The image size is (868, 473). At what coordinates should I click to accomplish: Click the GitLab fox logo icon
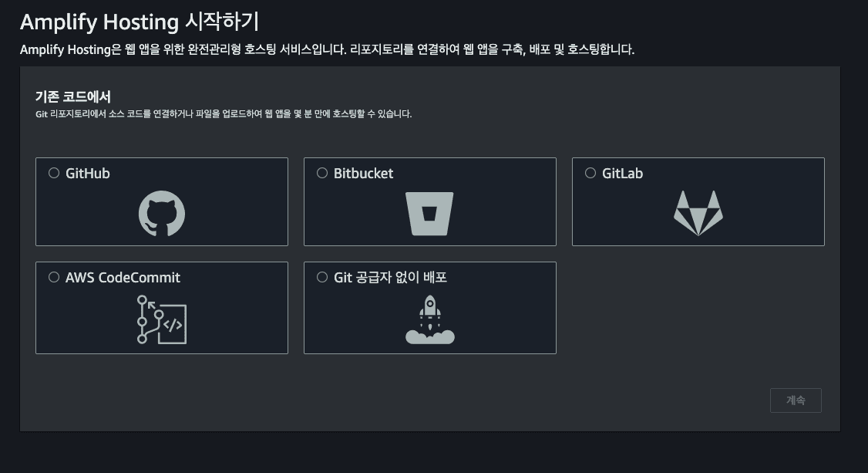[698, 213]
